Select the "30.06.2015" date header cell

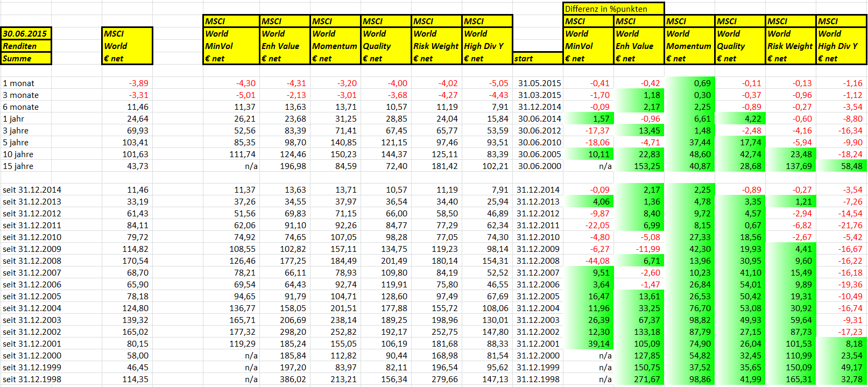point(26,33)
